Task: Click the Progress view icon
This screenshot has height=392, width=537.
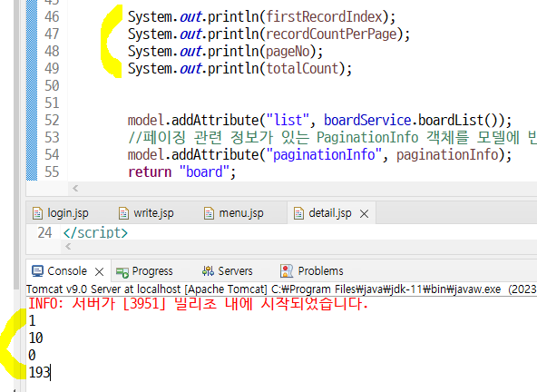Action: (x=122, y=272)
